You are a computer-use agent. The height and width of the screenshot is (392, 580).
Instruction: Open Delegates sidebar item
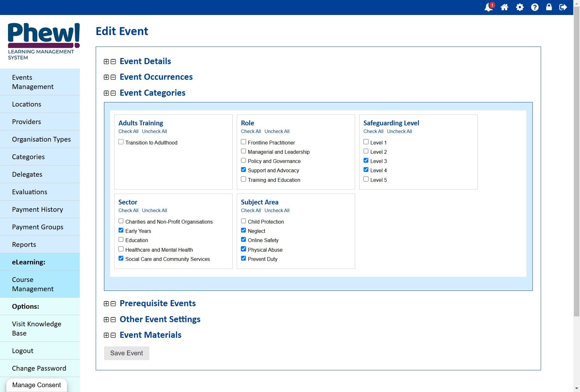[40, 174]
